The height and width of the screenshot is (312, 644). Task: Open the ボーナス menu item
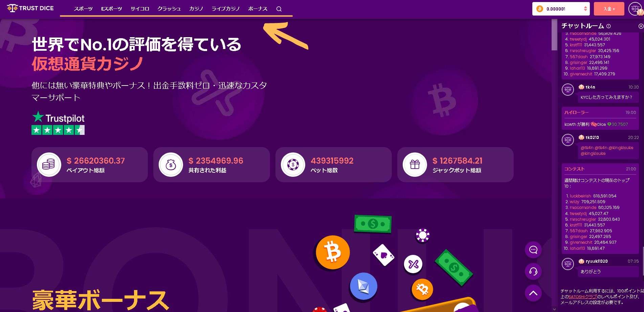(x=258, y=9)
